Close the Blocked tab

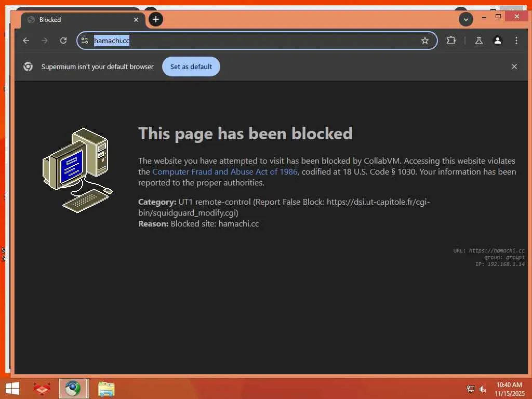tap(136, 20)
